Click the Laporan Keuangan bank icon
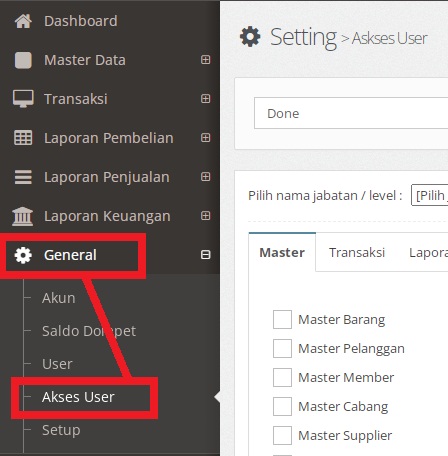The height and width of the screenshot is (456, 448). click(22, 216)
